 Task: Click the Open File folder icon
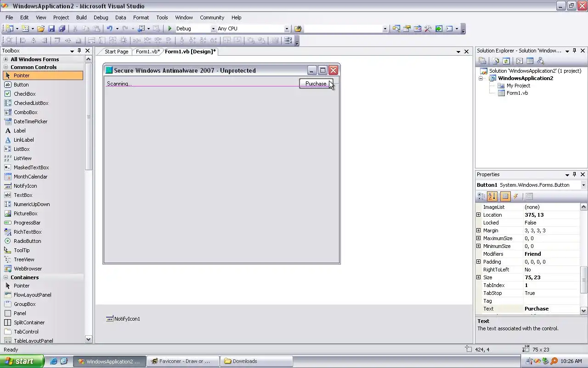coord(41,29)
